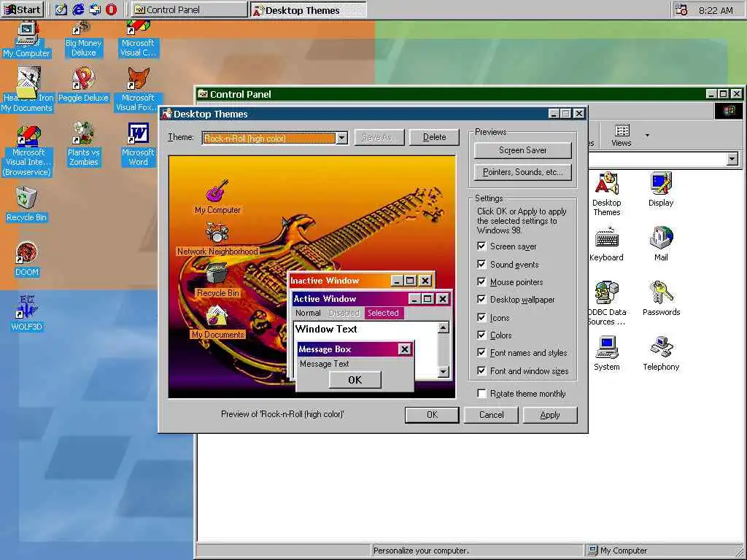Switch to the Desktop Themes taskbar button
The image size is (747, 560).
tap(309, 9)
